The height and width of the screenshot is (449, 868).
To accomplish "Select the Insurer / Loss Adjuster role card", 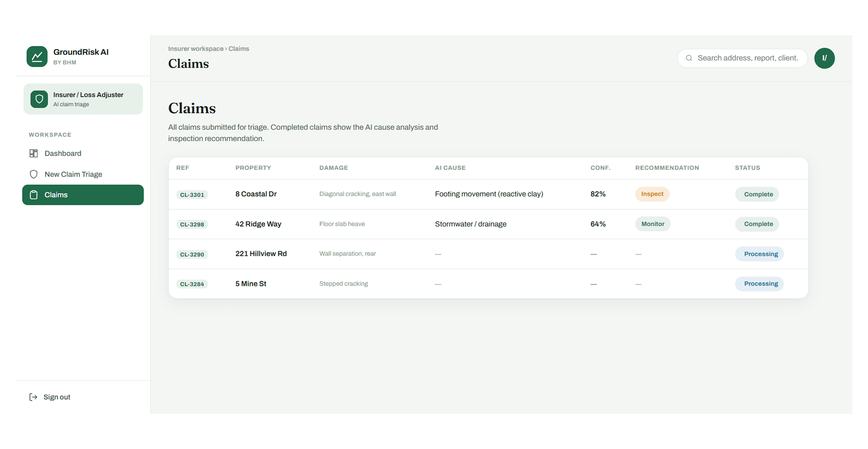I will click(x=83, y=99).
